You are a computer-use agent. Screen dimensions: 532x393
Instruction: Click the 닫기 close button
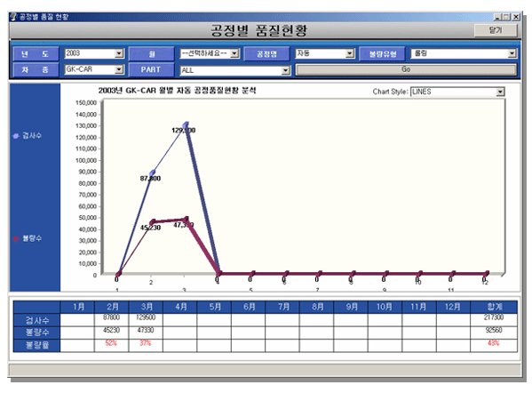pos(496,30)
